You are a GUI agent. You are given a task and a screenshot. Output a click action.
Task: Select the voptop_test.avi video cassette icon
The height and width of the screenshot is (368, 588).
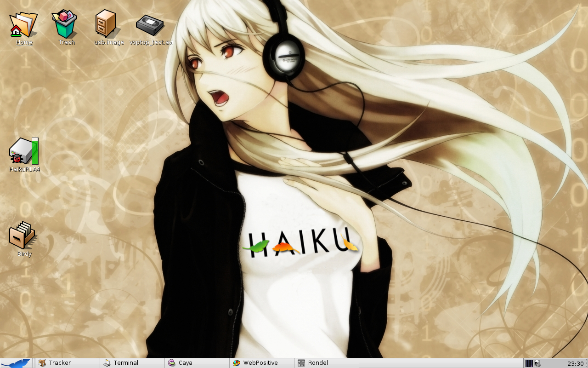click(150, 24)
